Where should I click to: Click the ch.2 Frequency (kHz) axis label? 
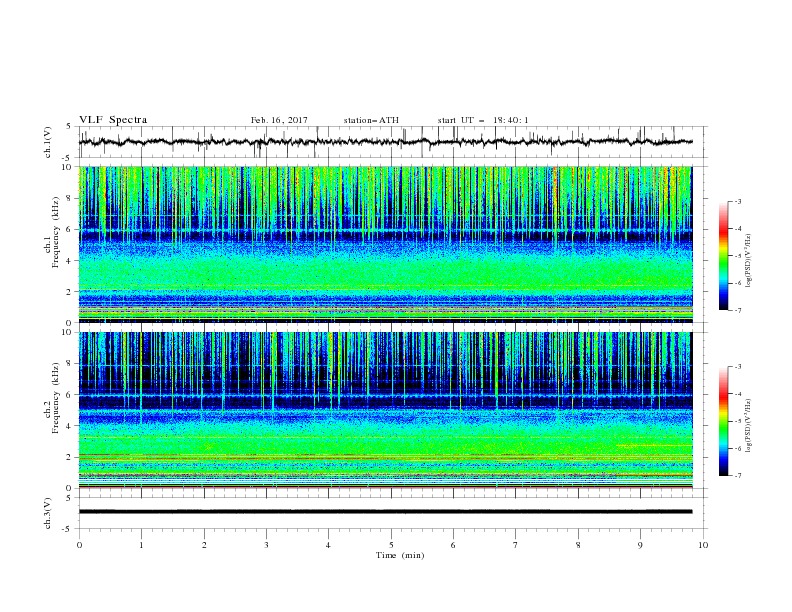53,397
